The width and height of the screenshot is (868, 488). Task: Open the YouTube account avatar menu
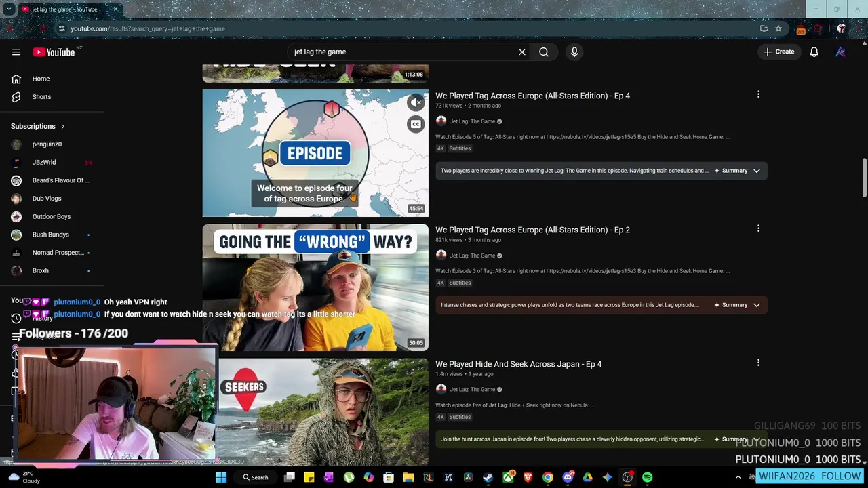[841, 52]
